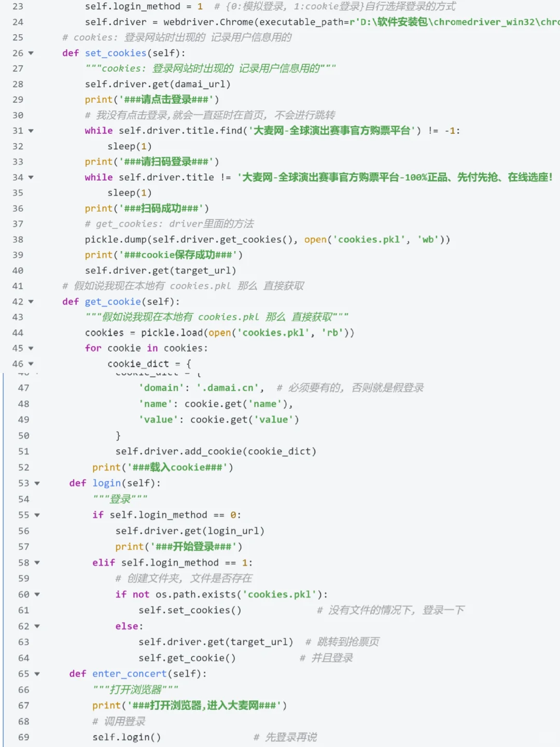Collapse the fold arrow at line 45
This screenshot has width=560, height=747.
coord(31,348)
